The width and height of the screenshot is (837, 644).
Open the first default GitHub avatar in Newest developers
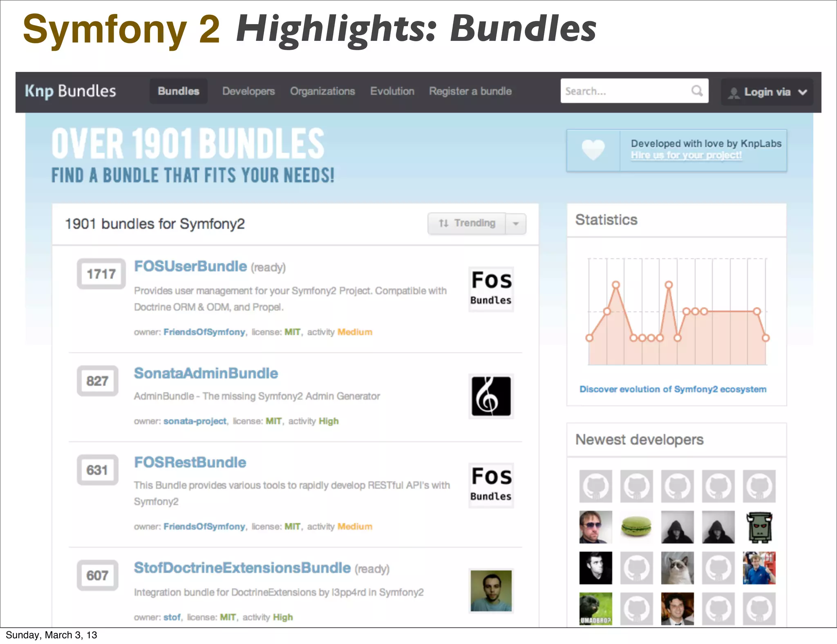point(595,486)
